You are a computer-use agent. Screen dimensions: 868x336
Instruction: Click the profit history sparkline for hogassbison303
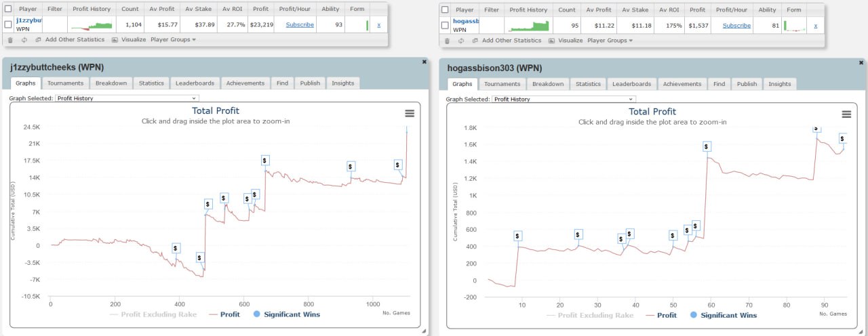[x=529, y=26]
